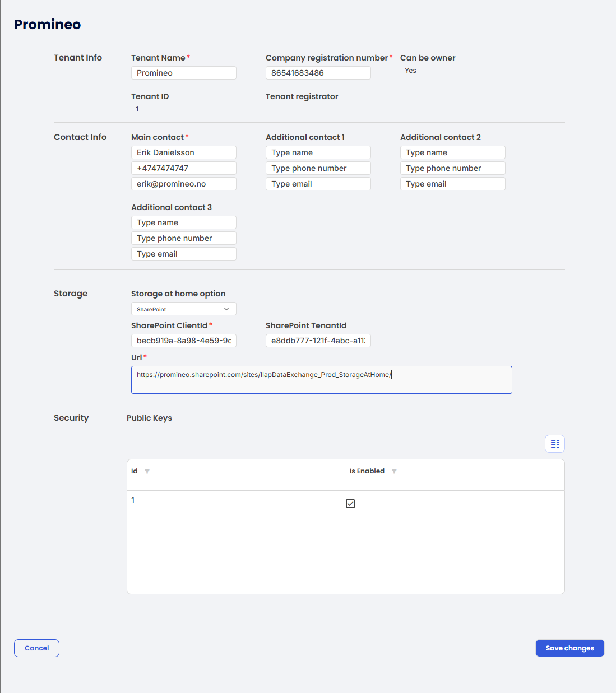Screen dimensions: 616x693
Task: Click the Public Keys heading
Action: coord(149,418)
